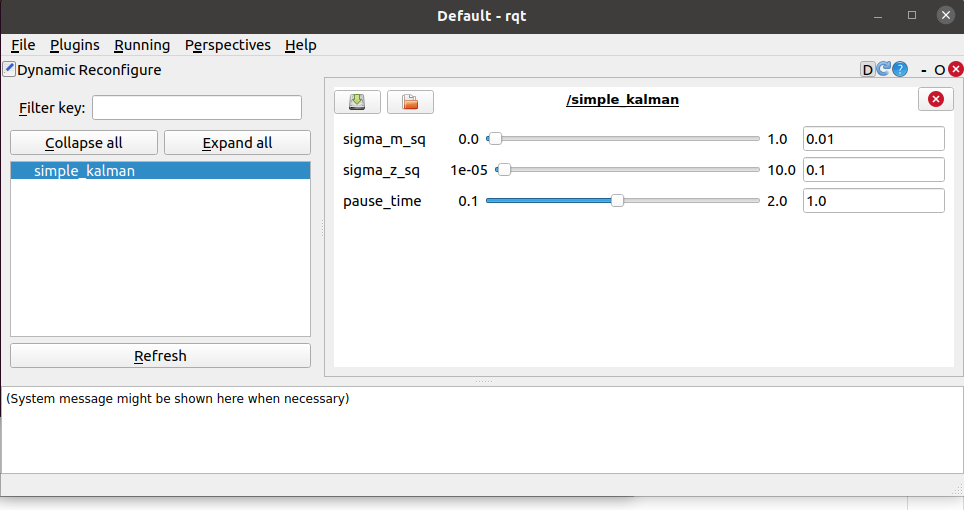Screen dimensions: 964x510
Task: Open the File menu
Action: (x=23, y=45)
